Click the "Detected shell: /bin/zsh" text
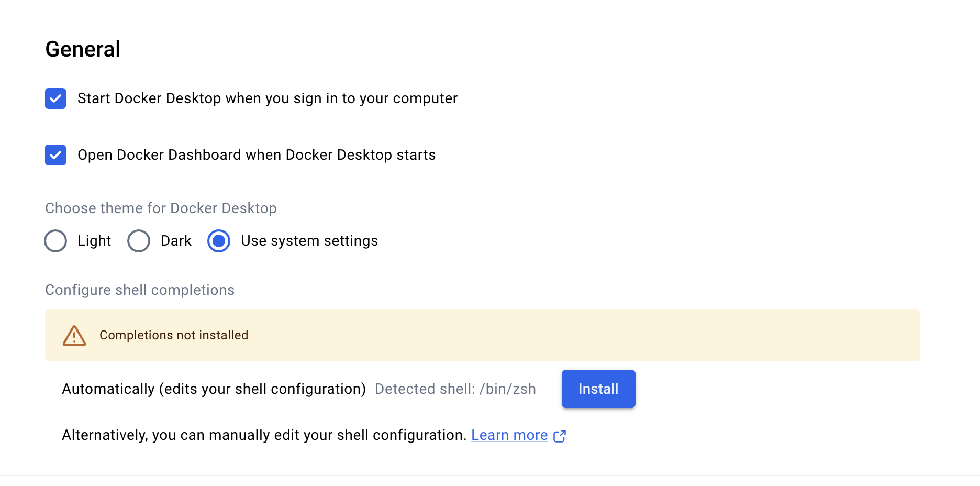980x486 pixels. click(x=455, y=389)
